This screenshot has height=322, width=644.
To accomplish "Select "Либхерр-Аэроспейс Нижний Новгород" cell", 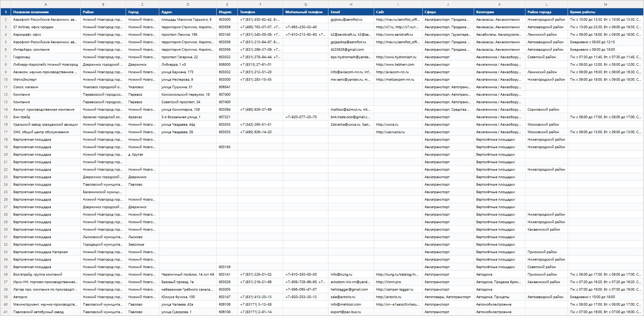I will coord(46,65).
